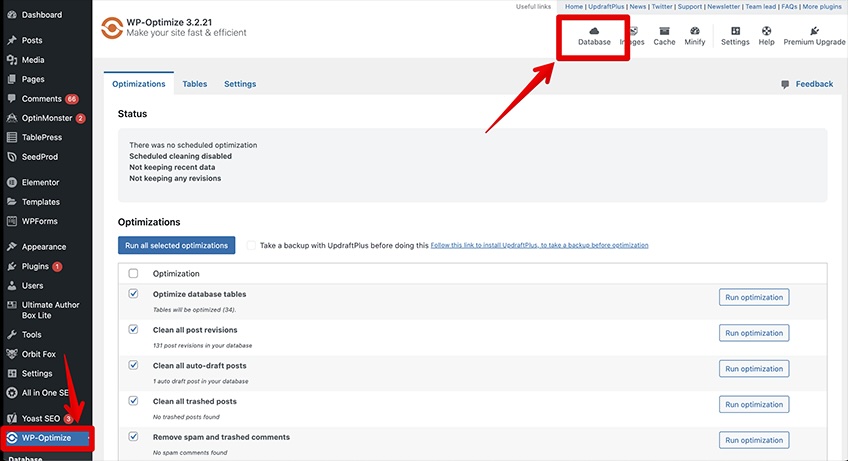Uncheck Clean all auto-draft posts checkbox
Image resolution: width=848 pixels, height=461 pixels.
(x=134, y=365)
